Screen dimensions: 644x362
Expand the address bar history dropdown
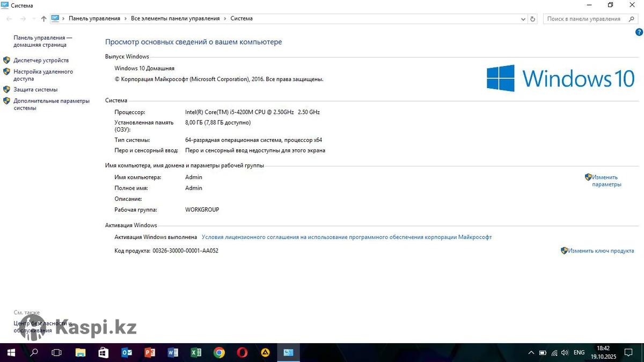523,19
